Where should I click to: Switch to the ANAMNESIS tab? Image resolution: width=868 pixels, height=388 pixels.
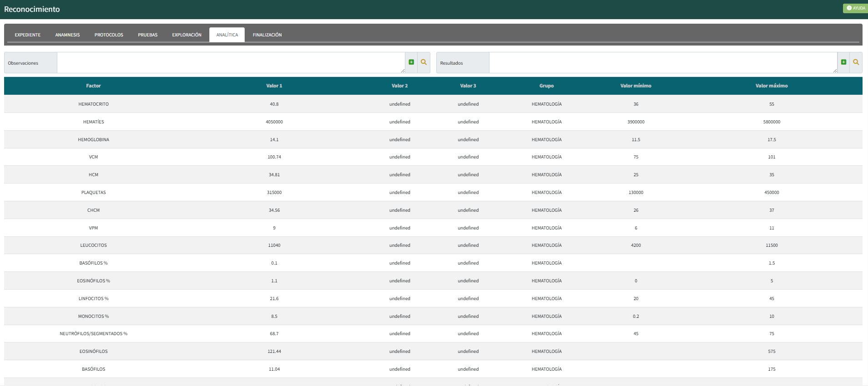tap(67, 35)
